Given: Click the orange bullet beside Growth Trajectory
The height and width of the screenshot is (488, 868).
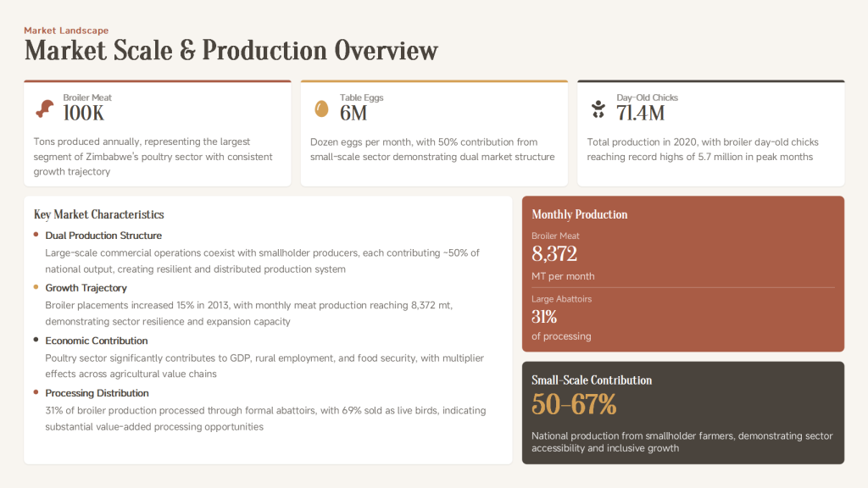Looking at the screenshot, I should pos(36,287).
